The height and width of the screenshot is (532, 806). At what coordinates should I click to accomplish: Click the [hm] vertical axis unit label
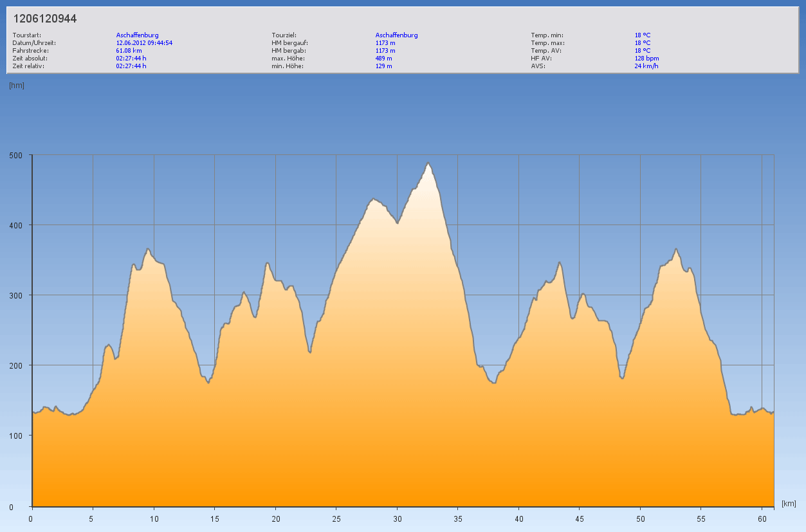16,86
